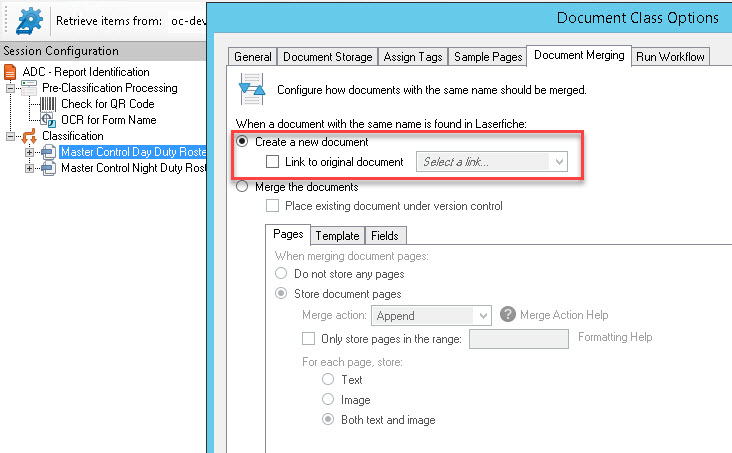The height and width of the screenshot is (453, 732).
Task: Click the Merge Action Help question mark icon
Action: tap(507, 314)
